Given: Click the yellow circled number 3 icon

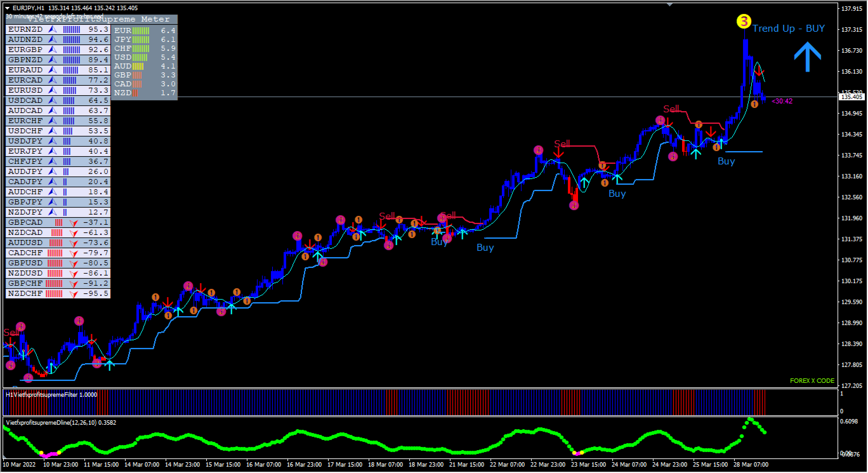Looking at the screenshot, I should 744,22.
